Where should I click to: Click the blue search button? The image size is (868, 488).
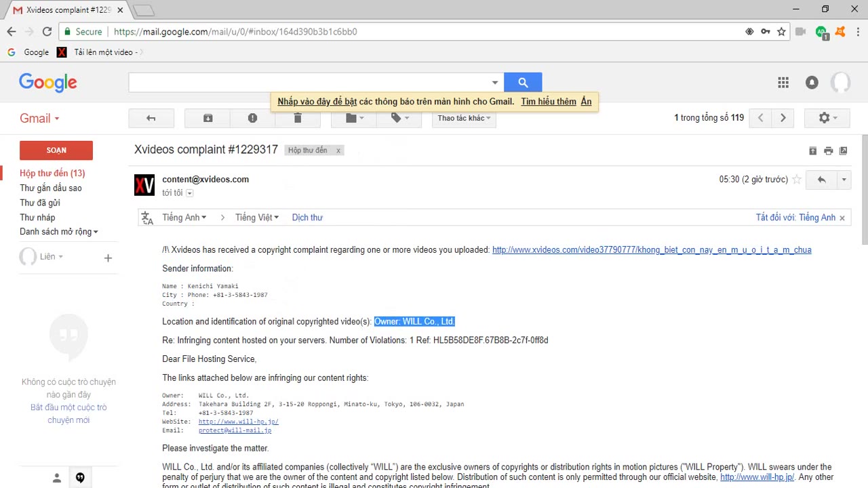click(x=523, y=83)
